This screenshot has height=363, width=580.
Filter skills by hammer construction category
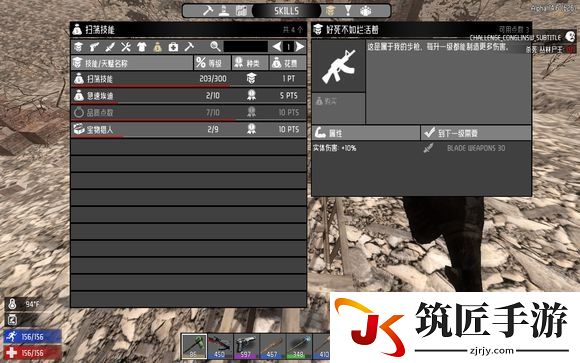pos(189,47)
